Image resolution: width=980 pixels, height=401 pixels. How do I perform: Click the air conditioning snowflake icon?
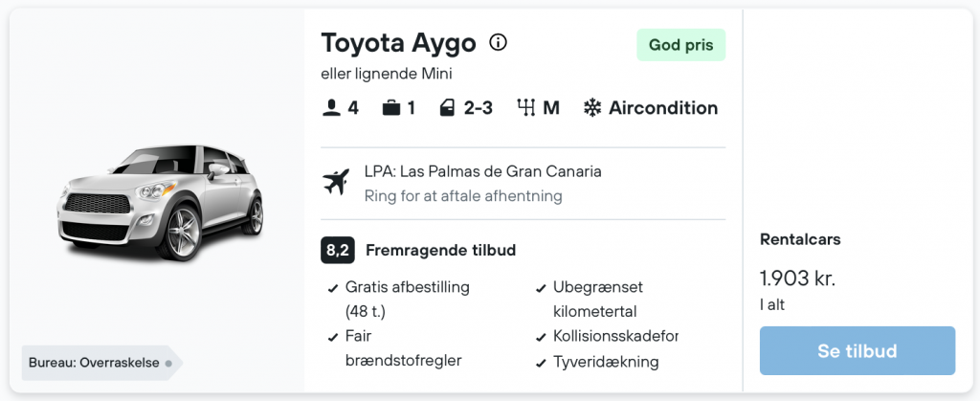591,109
